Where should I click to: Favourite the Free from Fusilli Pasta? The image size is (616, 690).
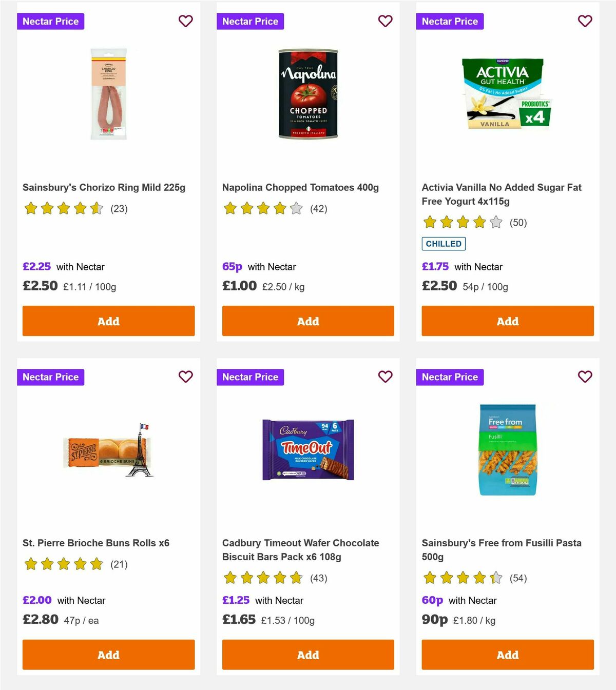pyautogui.click(x=585, y=377)
